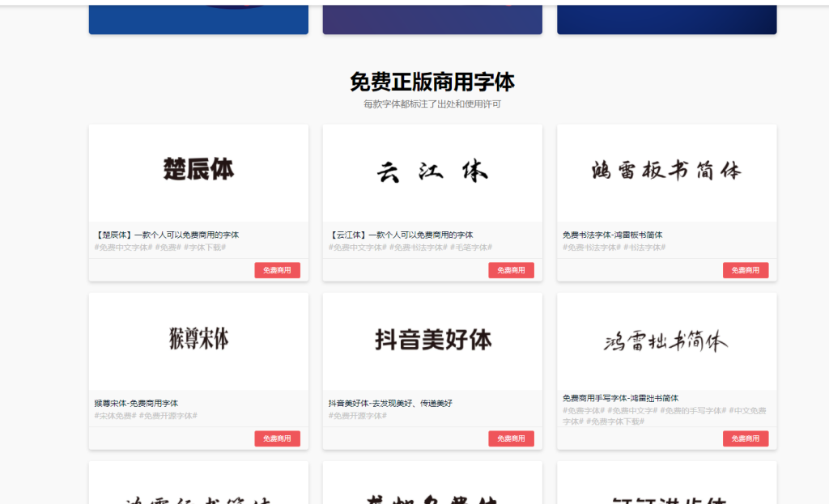View the 鸿雷拙书简体 handwriting preview image
The width and height of the screenshot is (829, 504).
666,341
